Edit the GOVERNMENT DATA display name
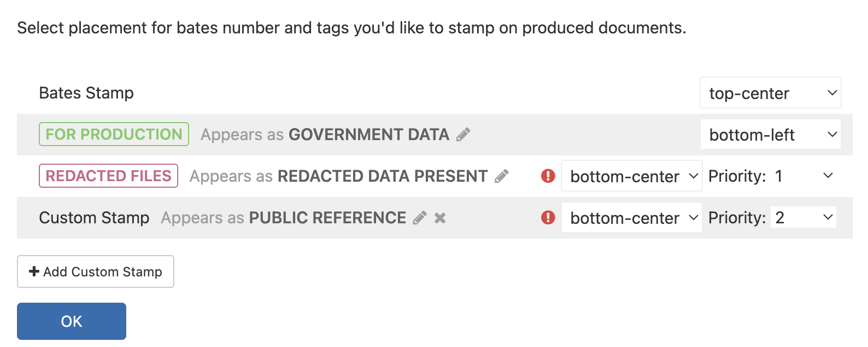868x347 pixels. tap(464, 134)
